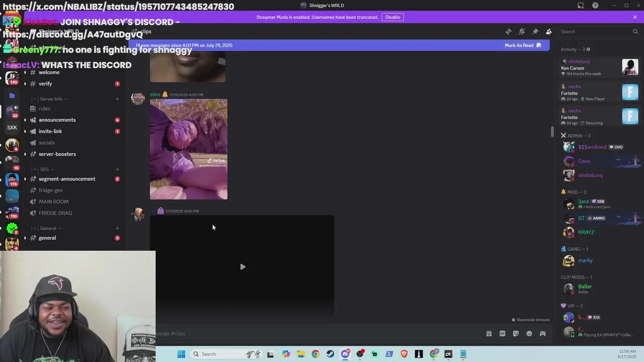Open nacho's Fortnite New Player activity

click(599, 93)
